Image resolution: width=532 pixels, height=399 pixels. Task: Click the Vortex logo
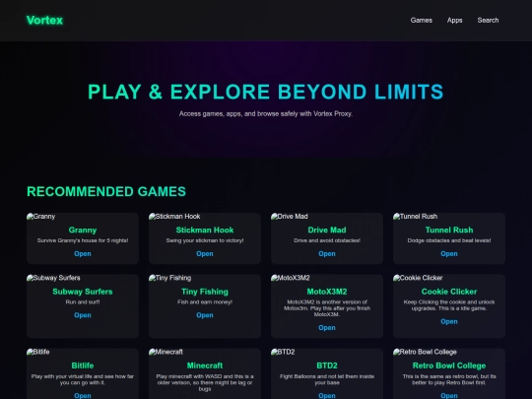(x=44, y=21)
